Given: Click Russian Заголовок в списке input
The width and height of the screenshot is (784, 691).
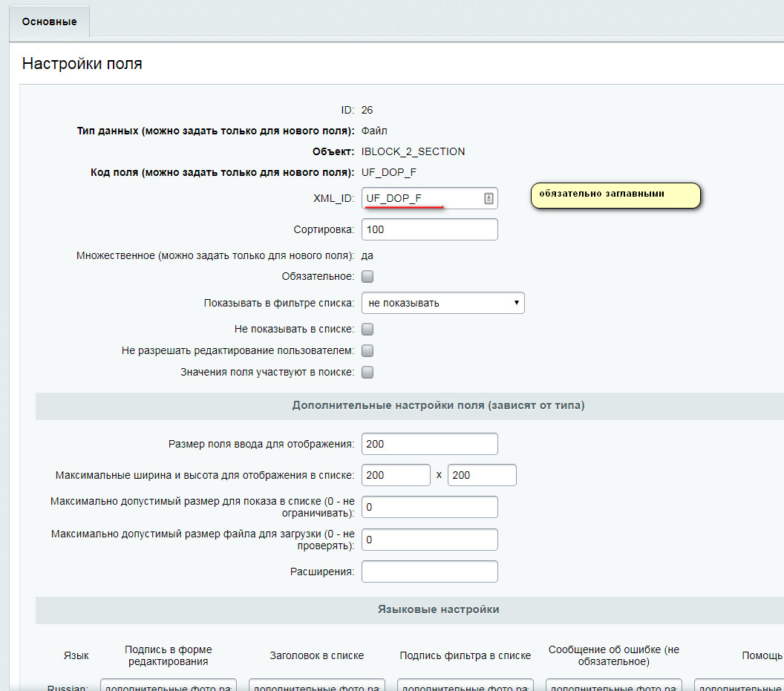Looking at the screenshot, I should click(x=317, y=685).
